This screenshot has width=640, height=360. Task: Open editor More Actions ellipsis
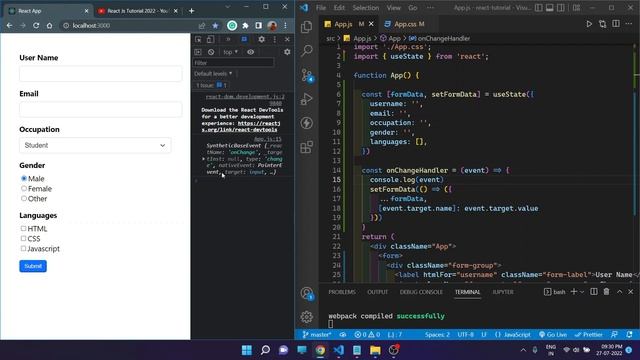(x=629, y=24)
